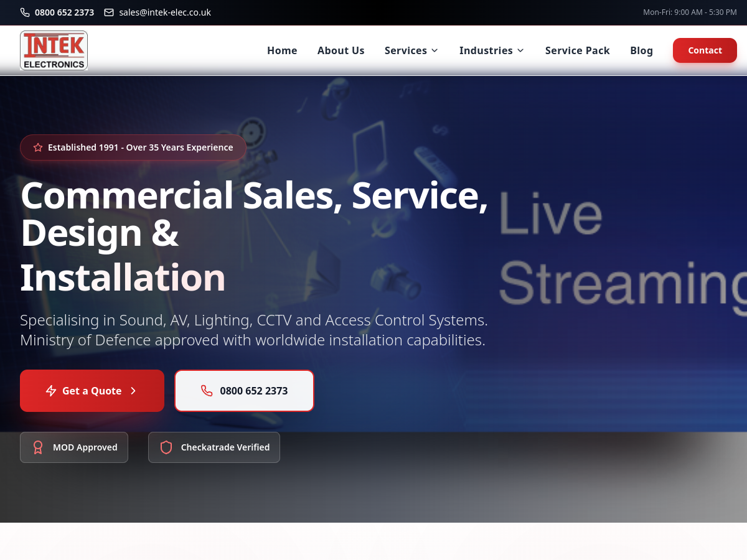Click the Specialising in Sound, AV paragraph
This screenshot has height=560, width=747.
point(254,320)
